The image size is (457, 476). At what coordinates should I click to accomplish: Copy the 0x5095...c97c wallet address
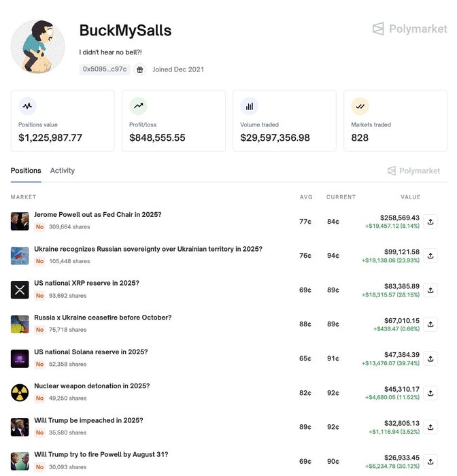pos(105,69)
